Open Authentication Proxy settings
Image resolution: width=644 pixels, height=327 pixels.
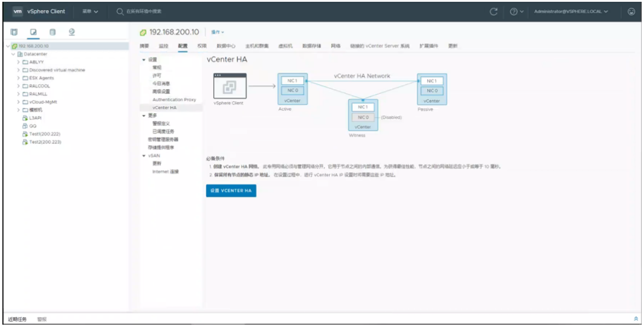[x=174, y=100]
